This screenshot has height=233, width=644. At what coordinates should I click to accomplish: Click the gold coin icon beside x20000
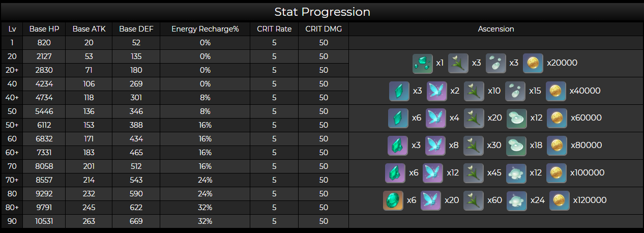533,63
